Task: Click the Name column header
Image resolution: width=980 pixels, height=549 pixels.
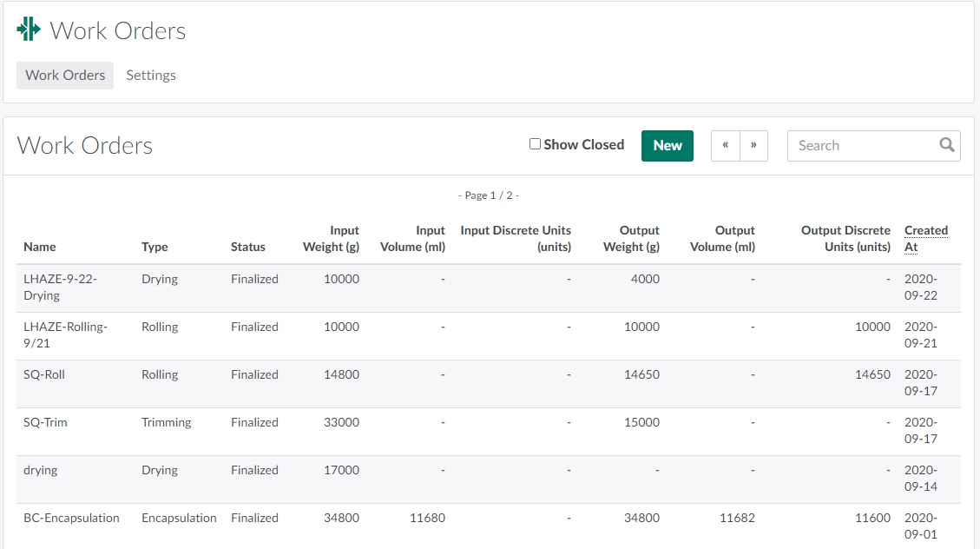Action: pyautogui.click(x=40, y=248)
